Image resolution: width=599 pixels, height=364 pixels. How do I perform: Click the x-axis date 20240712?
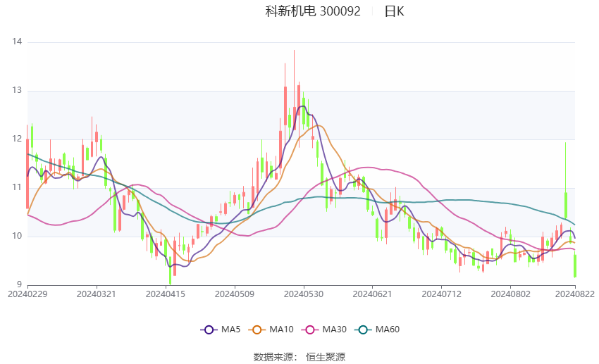442,294
